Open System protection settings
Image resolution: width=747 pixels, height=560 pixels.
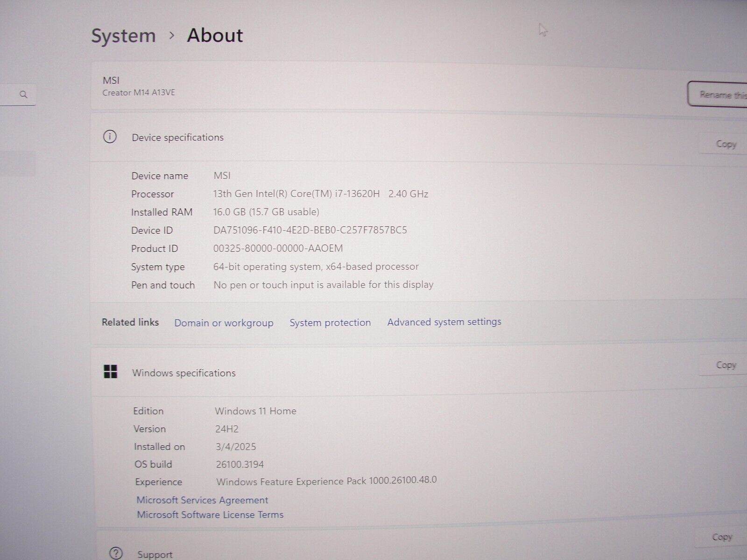point(330,322)
